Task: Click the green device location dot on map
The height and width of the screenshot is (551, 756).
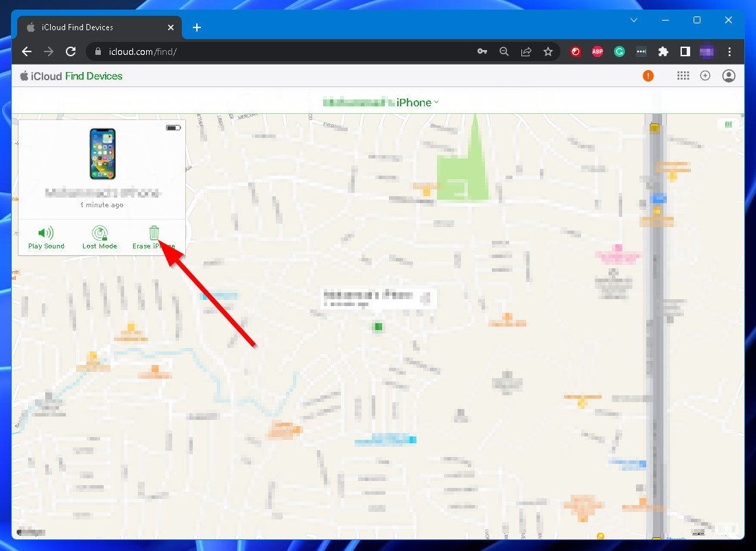Action: [x=379, y=327]
